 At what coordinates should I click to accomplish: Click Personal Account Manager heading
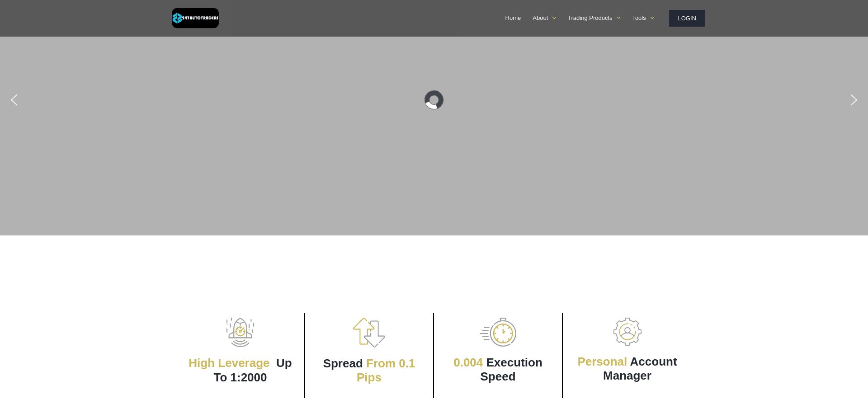tap(627, 368)
